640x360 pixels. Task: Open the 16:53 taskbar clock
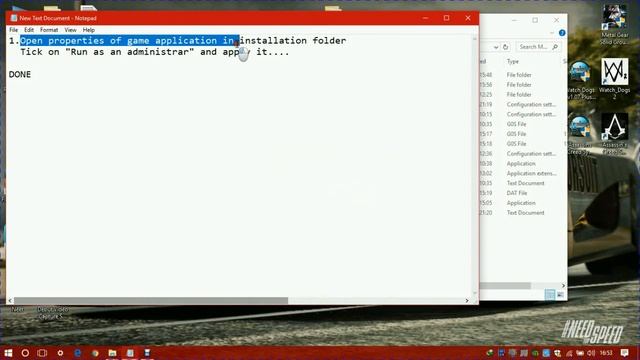coord(606,353)
